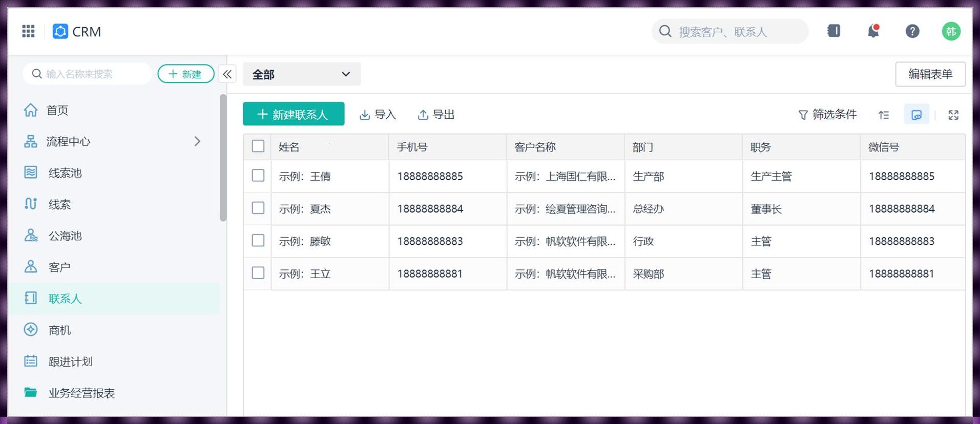Tick checkbox for 示例：王立 row
The height and width of the screenshot is (424, 980).
[x=258, y=273]
